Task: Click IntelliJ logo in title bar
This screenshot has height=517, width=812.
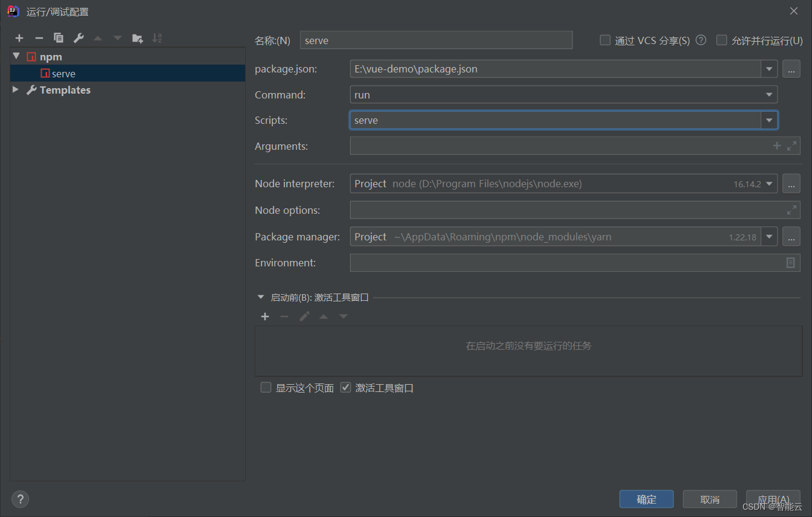Action: coord(13,11)
